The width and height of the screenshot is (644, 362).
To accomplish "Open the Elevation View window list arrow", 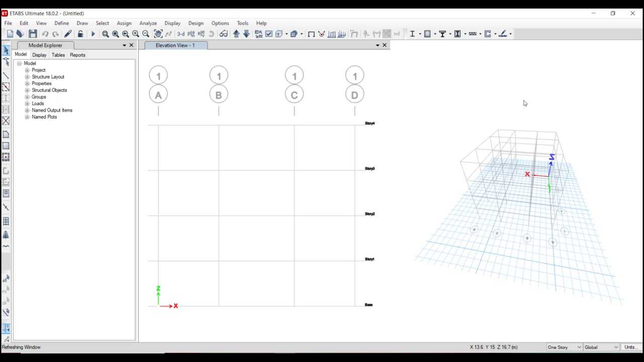I will tap(377, 45).
